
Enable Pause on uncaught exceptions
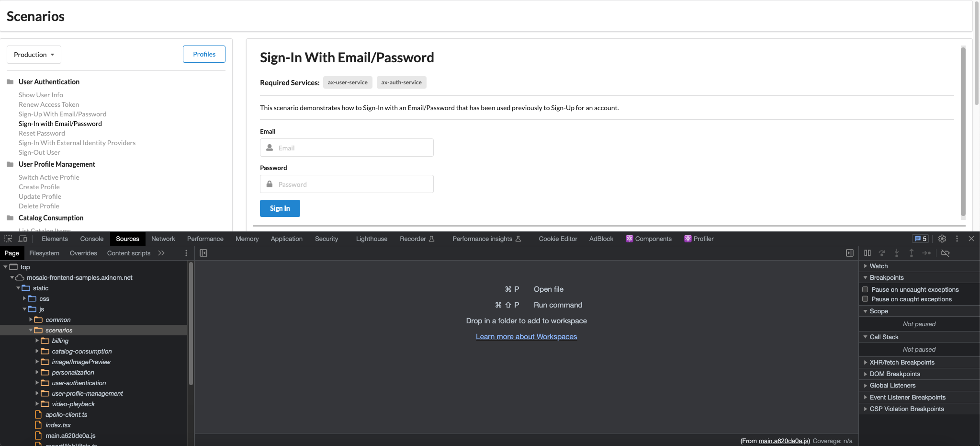point(865,289)
